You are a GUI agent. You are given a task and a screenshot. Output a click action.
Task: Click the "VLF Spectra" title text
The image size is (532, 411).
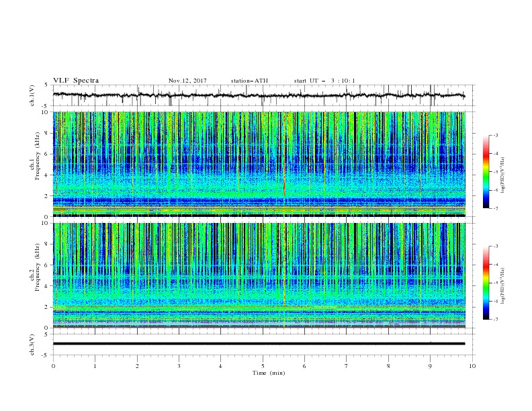[76, 81]
